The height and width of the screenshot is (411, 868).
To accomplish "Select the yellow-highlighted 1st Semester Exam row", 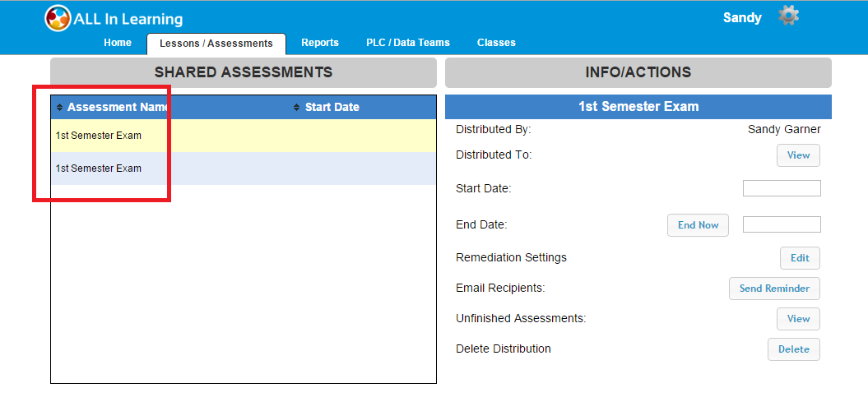I will (x=243, y=136).
